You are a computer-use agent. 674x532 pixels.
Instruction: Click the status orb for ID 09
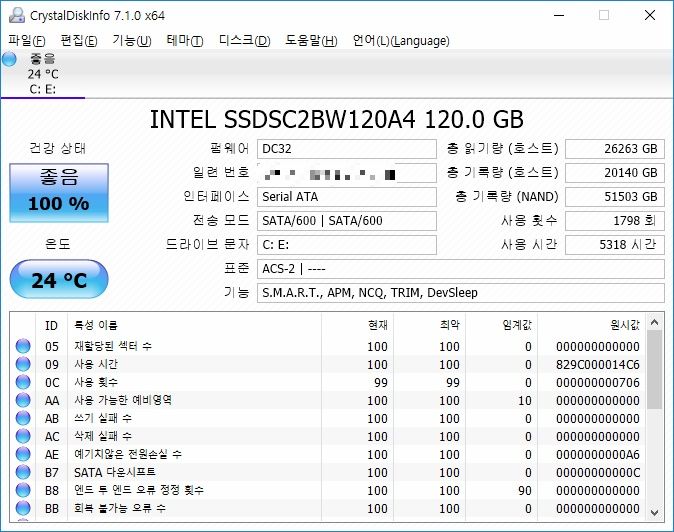23,364
